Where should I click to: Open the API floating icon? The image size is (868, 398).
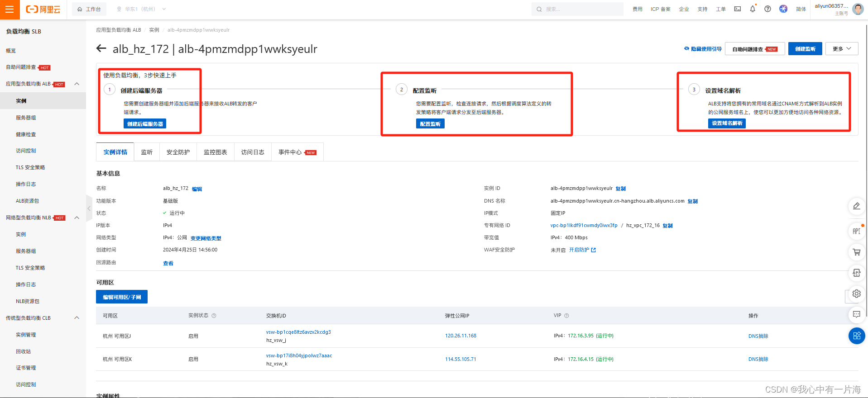[856, 231]
